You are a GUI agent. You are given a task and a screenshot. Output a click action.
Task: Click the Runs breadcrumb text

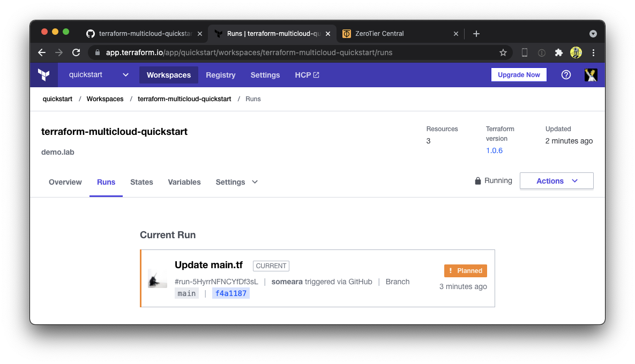[x=253, y=98]
